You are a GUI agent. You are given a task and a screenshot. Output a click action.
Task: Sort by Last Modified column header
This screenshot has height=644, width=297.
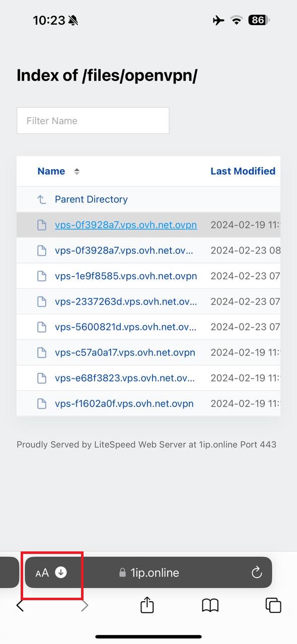243,171
